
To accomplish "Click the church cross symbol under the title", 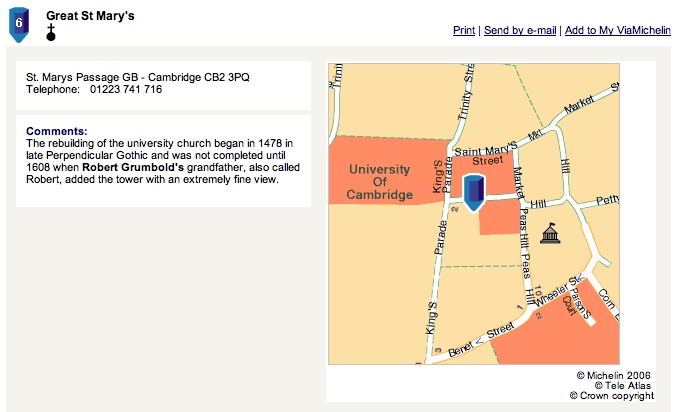I will (x=51, y=33).
